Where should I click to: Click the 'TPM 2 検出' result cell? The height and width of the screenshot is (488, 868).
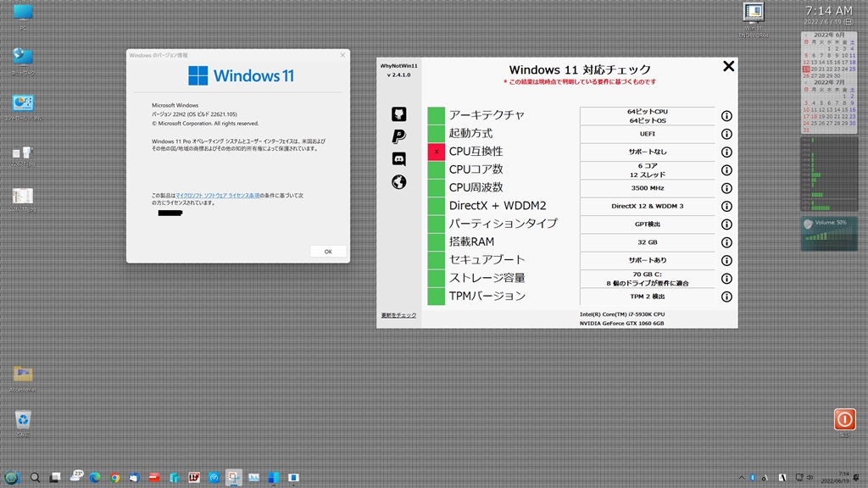tap(647, 297)
